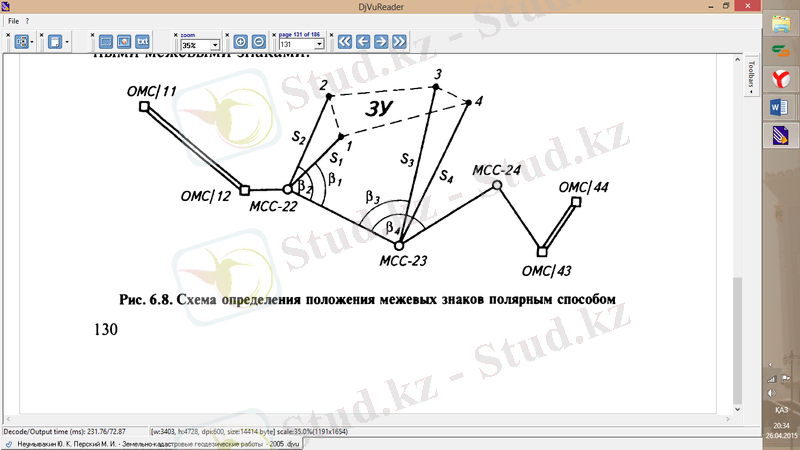Open the DjVuReader taskbar icon
800x450 pixels.
click(x=781, y=136)
